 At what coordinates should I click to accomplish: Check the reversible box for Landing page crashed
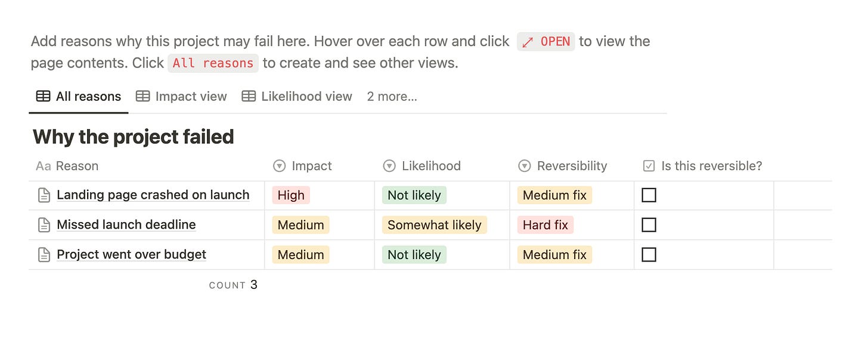pyautogui.click(x=649, y=195)
